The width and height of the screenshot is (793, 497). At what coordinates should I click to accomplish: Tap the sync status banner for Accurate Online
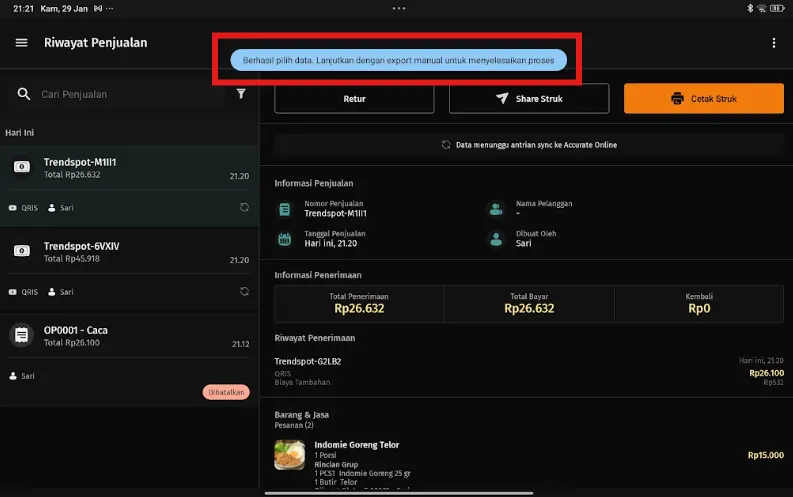click(x=529, y=145)
